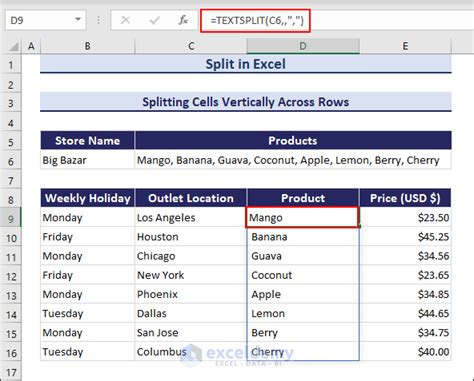Click the 'New York' cell

click(191, 275)
